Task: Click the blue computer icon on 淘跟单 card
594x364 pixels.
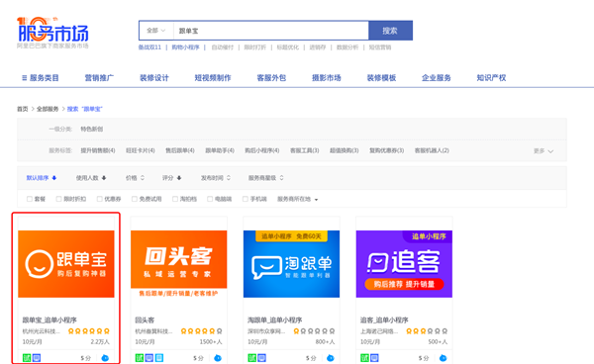Action: coord(261,358)
